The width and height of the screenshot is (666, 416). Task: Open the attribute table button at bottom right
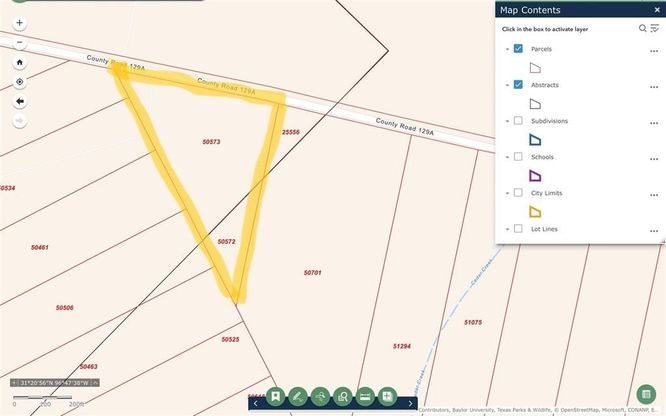[645, 395]
